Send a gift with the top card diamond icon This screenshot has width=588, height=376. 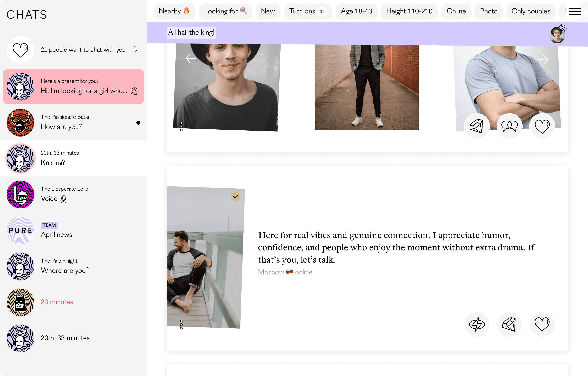point(476,126)
